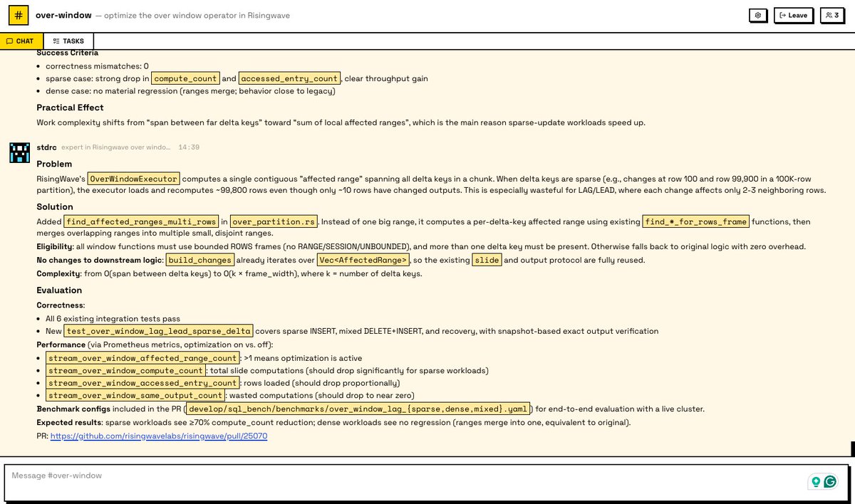Open channel settings gear icon
855x504 pixels.
click(758, 15)
